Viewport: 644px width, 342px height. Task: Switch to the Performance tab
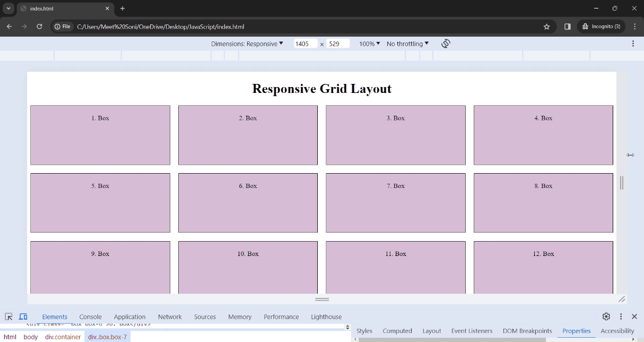pyautogui.click(x=281, y=317)
